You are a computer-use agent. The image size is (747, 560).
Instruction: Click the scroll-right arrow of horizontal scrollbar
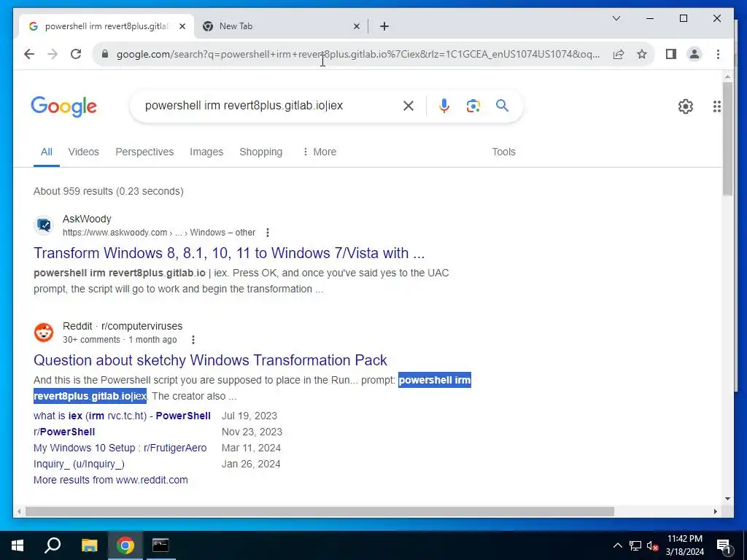(716, 511)
